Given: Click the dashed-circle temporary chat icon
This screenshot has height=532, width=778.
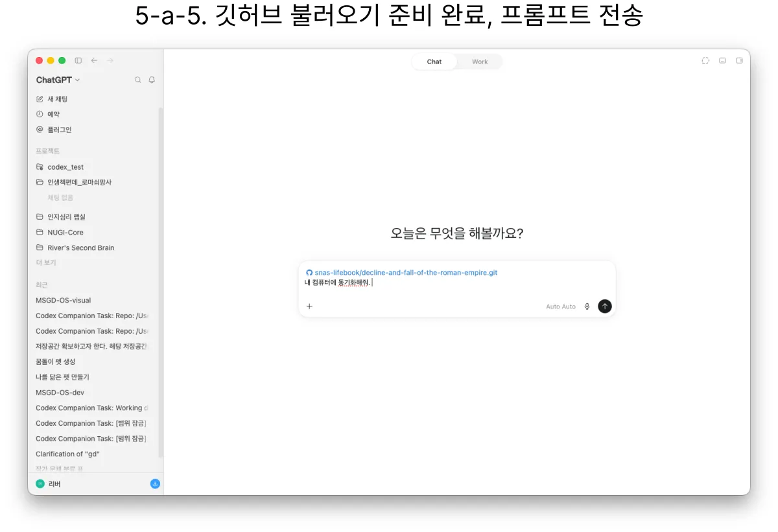Looking at the screenshot, I should (705, 60).
